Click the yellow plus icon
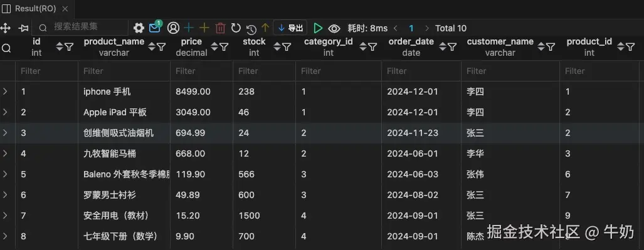This screenshot has height=250, width=644. (204, 28)
